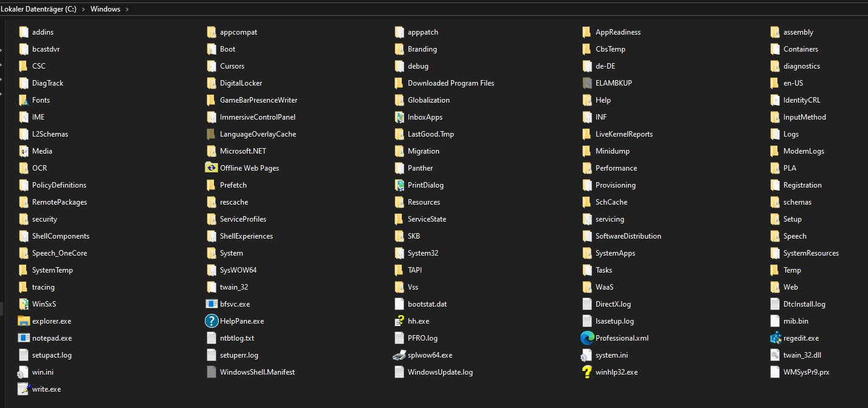
Task: Expand the chevron after Lokaler Datenträger (C:)
Action: coord(83,9)
